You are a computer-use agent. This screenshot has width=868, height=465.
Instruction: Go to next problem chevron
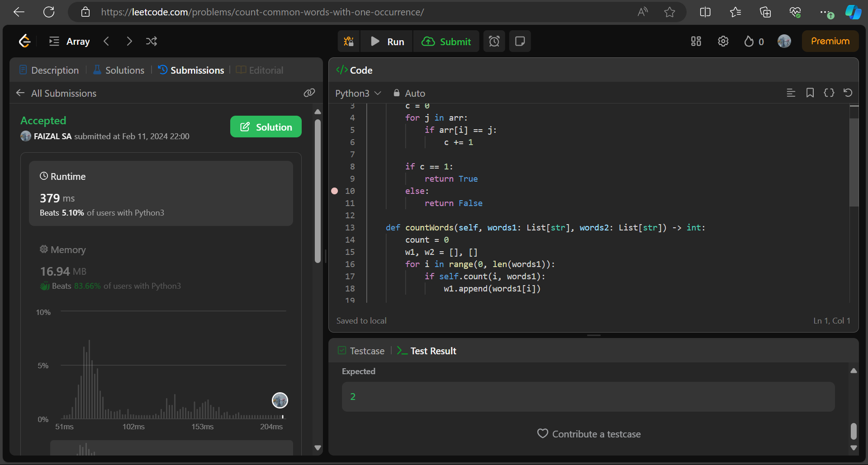pyautogui.click(x=129, y=42)
